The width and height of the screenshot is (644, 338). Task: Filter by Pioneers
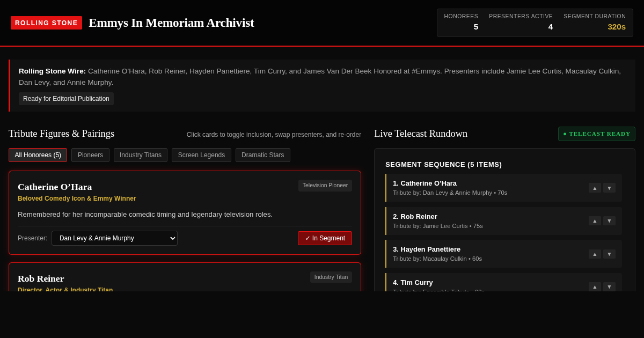click(x=90, y=155)
